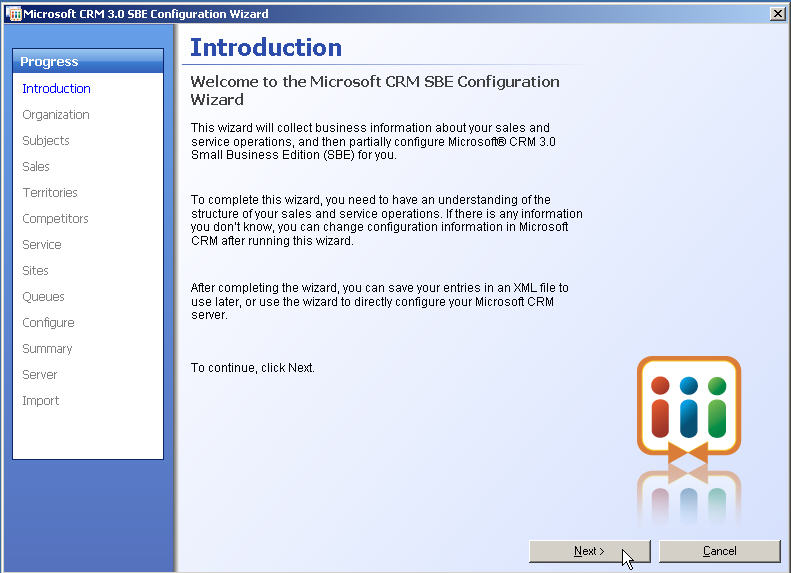Viewport: 791px width, 573px height.
Task: Select Competitors step in Progress list
Action: pyautogui.click(x=55, y=218)
